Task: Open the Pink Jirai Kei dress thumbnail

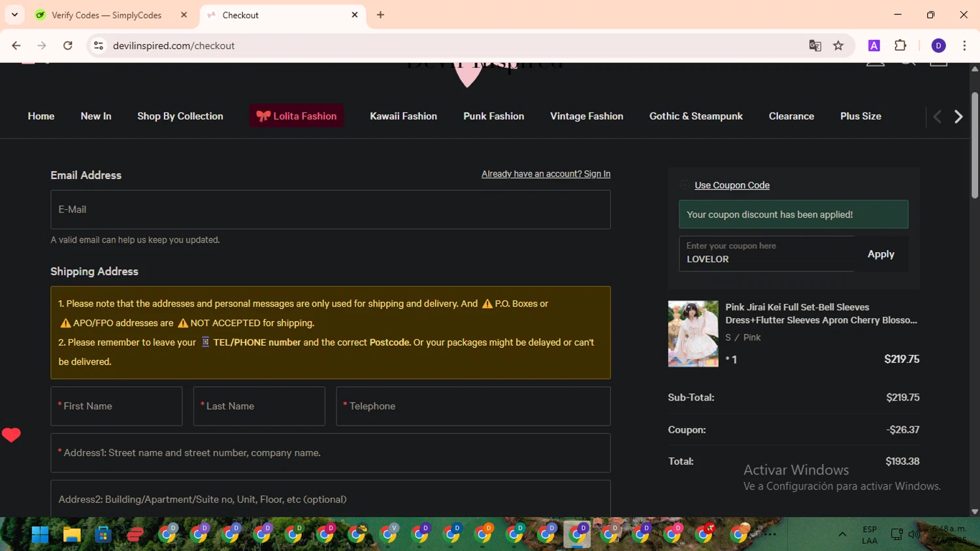Action: (x=693, y=334)
